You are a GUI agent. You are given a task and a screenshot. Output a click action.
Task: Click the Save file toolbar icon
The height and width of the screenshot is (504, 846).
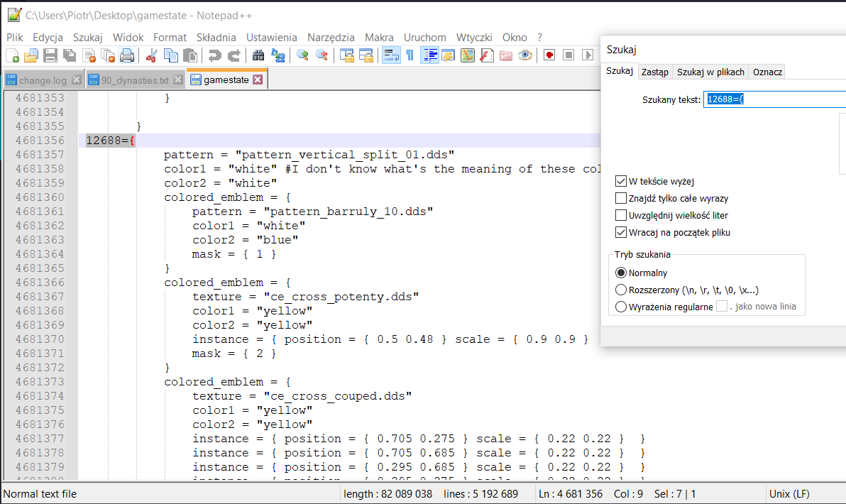[x=50, y=55]
